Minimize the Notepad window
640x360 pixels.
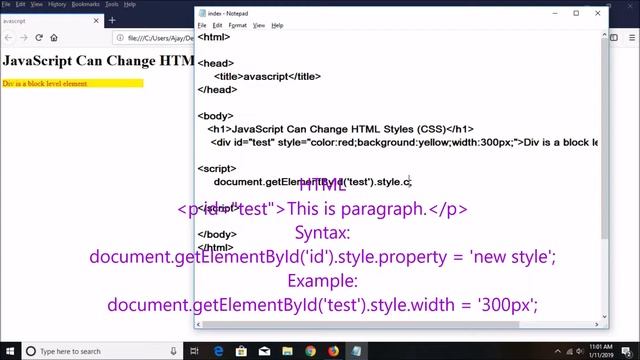pyautogui.click(x=555, y=13)
